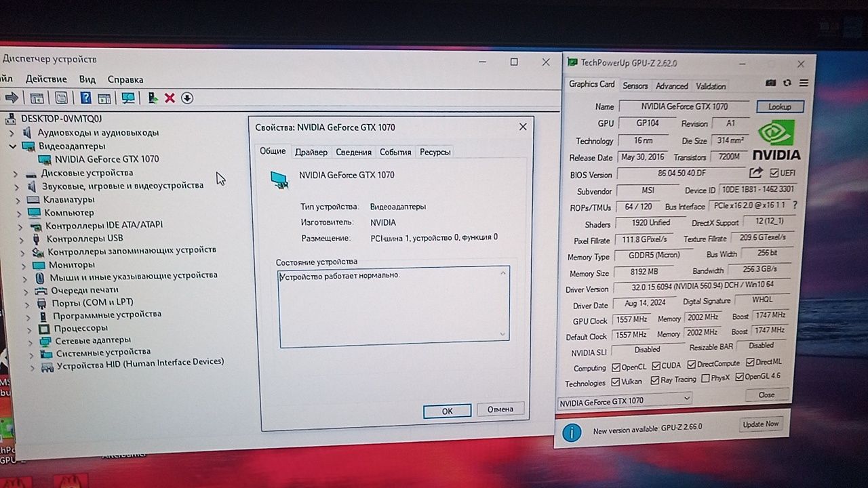The height and width of the screenshot is (488, 868).
Task: Click the Процессоры category icon
Action: pyautogui.click(x=44, y=328)
